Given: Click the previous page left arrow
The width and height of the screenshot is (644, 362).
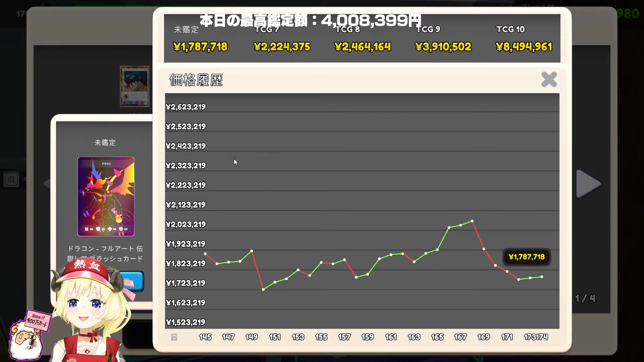Looking at the screenshot, I should 47,183.
